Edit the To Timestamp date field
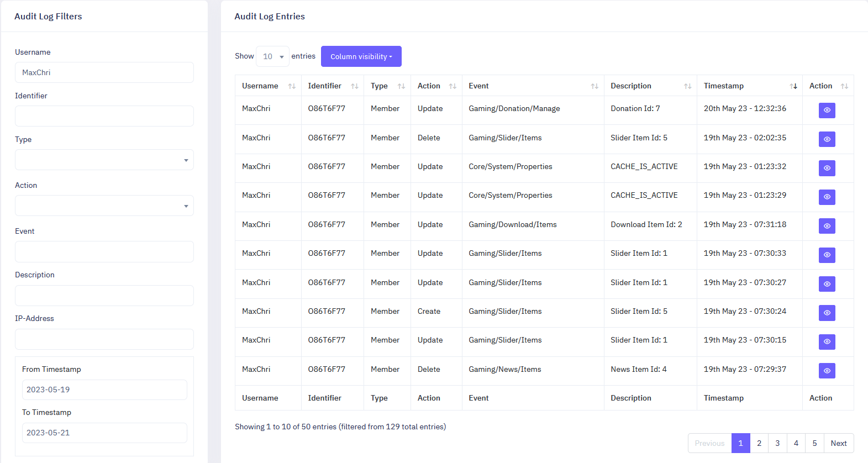The height and width of the screenshot is (463, 868). 104,433
